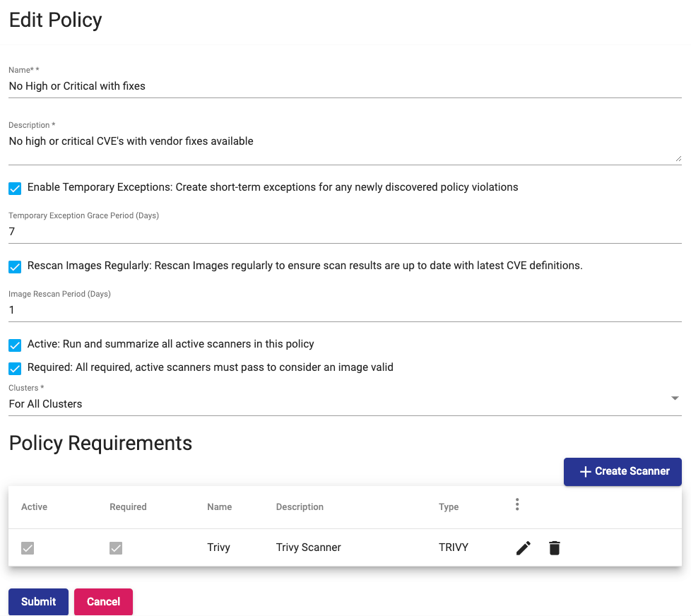This screenshot has width=691, height=616.
Task: Open the Clusters dropdown arrow
Action: click(x=675, y=398)
